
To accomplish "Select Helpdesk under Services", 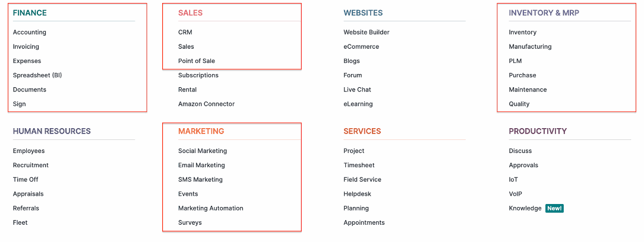I will pyautogui.click(x=357, y=194).
